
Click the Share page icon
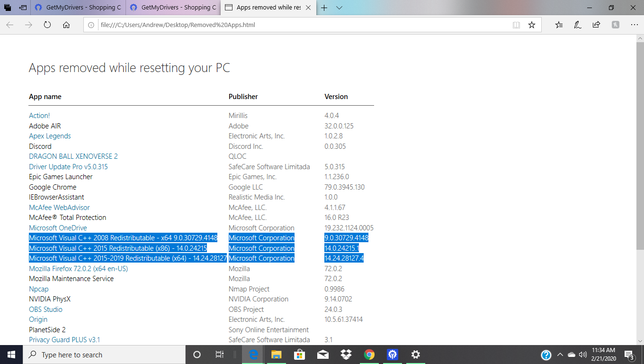596,25
